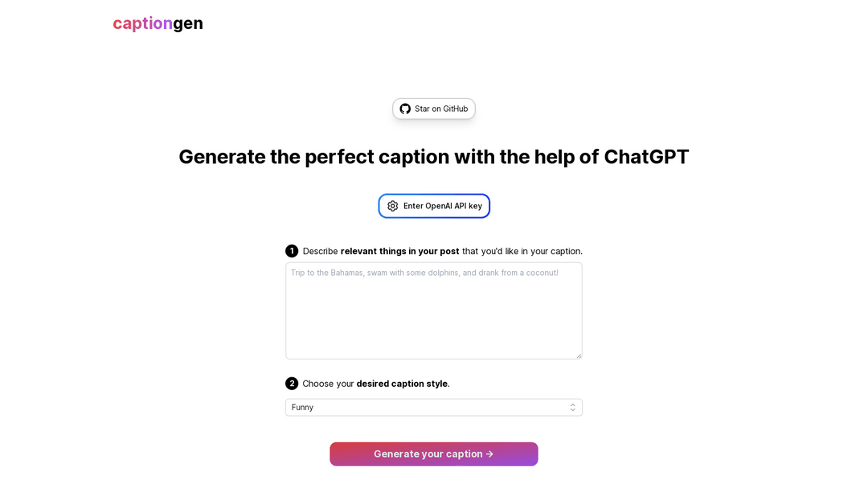Click the 'Trip to the Bahamas' placeholder text
The image size is (868, 489).
(x=424, y=273)
